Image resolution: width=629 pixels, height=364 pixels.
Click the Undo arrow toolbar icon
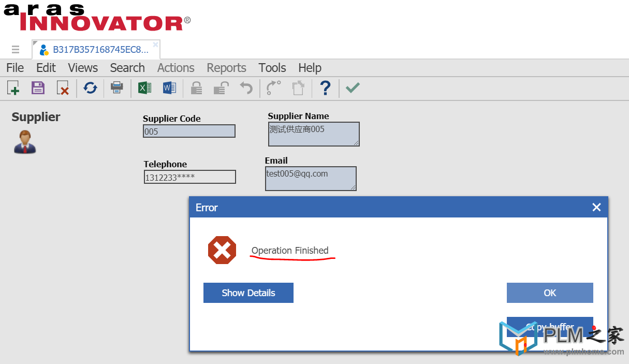[246, 88]
